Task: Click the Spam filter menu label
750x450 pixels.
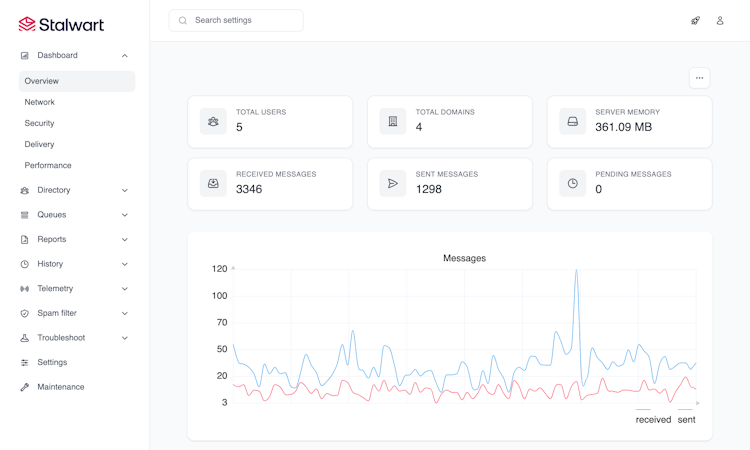Action: [x=57, y=313]
